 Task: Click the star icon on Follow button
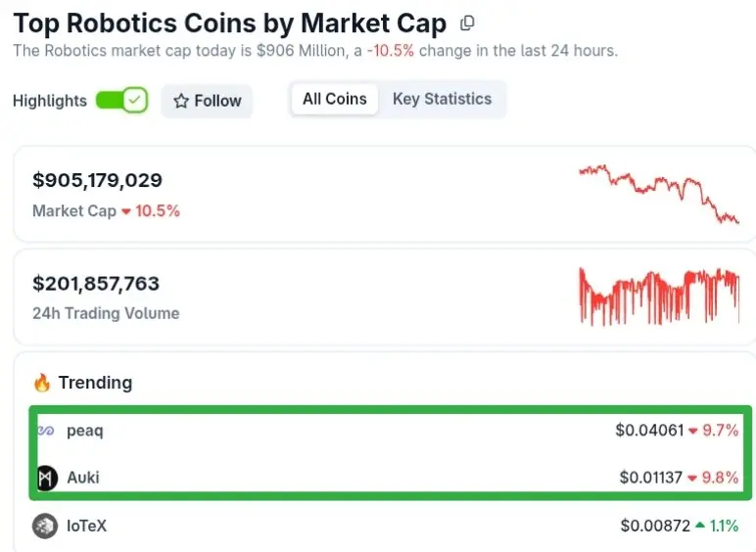pyautogui.click(x=181, y=101)
